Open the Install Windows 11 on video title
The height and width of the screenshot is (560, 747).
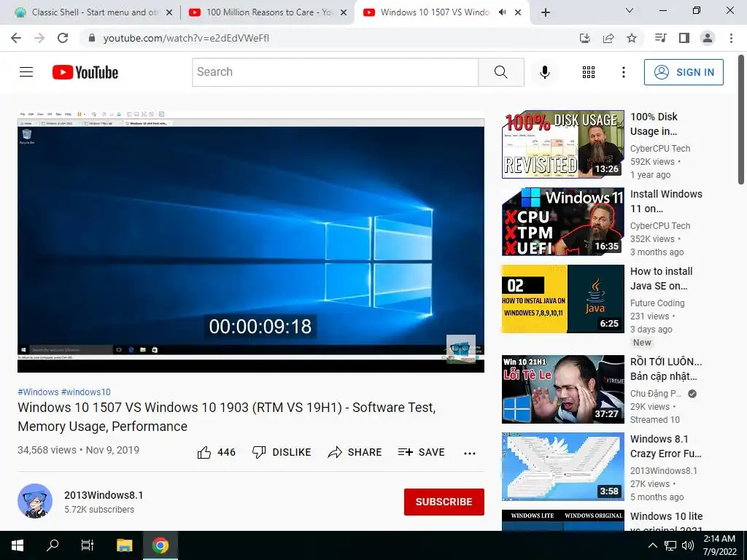pyautogui.click(x=666, y=201)
